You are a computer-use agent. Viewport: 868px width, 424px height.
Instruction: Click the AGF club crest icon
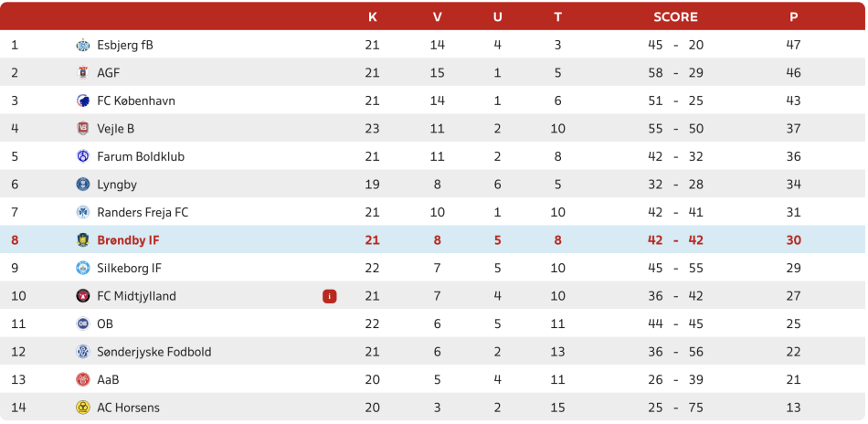(x=82, y=72)
